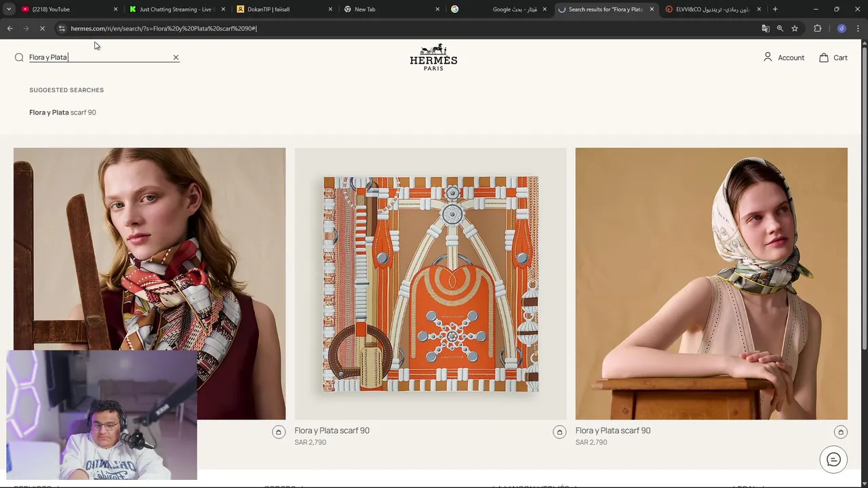The image size is (868, 488).
Task: Close the Just Chatting Streaming tab
Action: 223,9
